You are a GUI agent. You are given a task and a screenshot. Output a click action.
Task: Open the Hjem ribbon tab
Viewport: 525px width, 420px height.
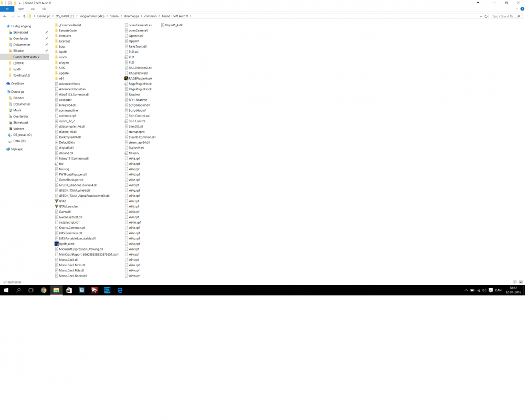pyautogui.click(x=21, y=9)
